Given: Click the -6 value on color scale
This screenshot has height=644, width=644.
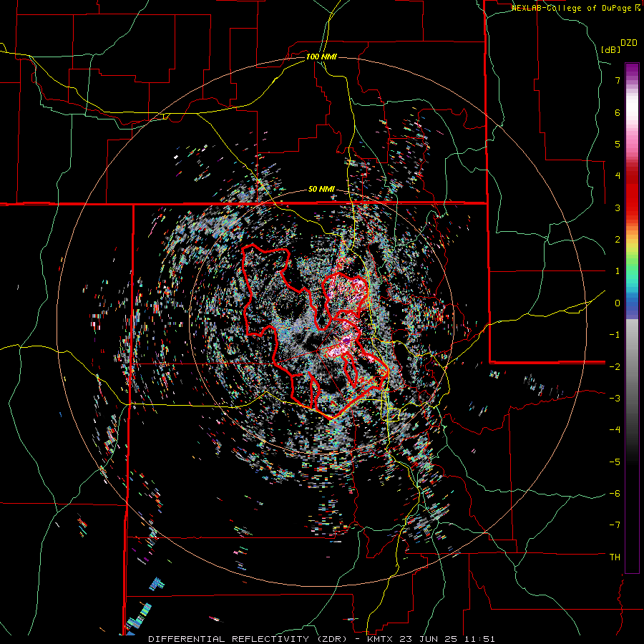Looking at the screenshot, I should pos(615,494).
